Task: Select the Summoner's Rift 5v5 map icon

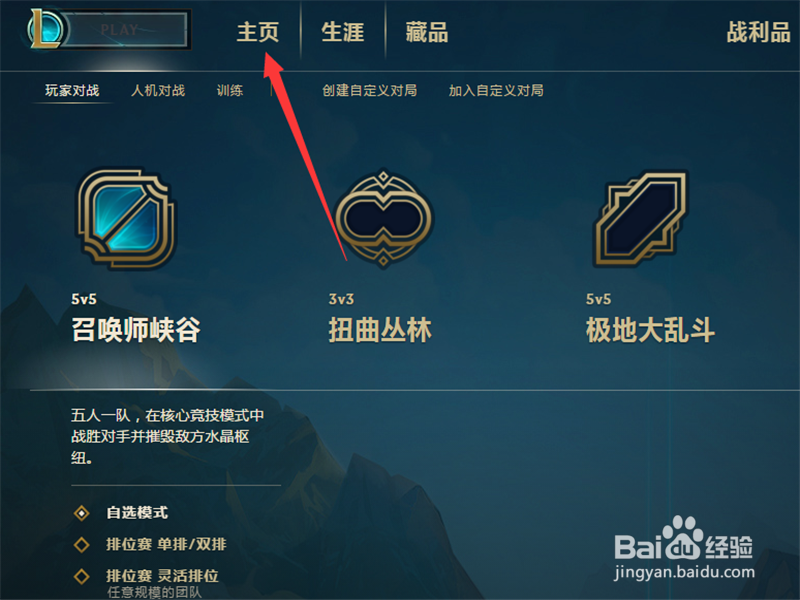Action: [x=126, y=219]
